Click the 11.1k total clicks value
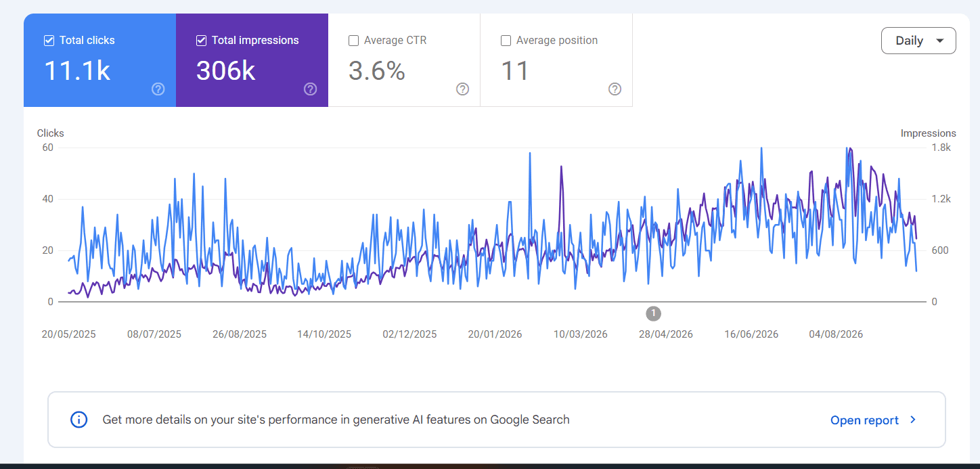 pyautogui.click(x=77, y=70)
